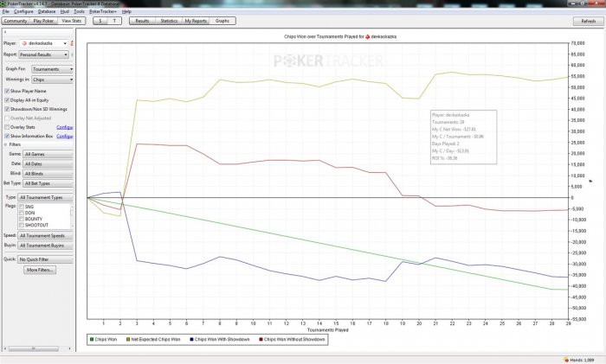Screen dimensions: 606x364
Task: Click the Refresh button
Action: (588, 22)
